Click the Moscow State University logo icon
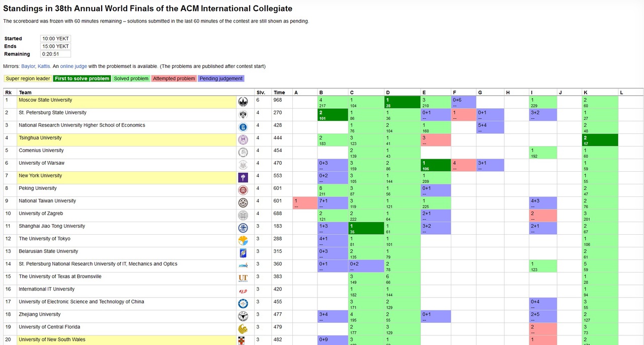 (x=243, y=102)
